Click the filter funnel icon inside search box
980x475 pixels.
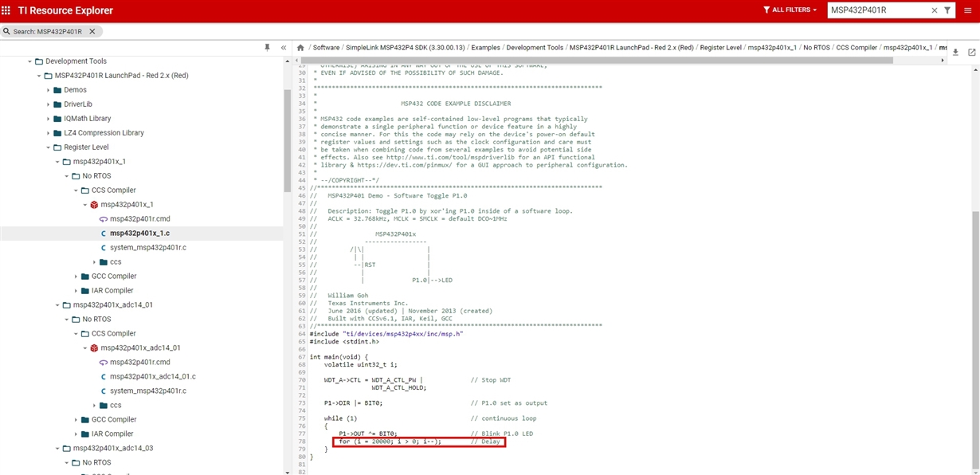pos(947,10)
